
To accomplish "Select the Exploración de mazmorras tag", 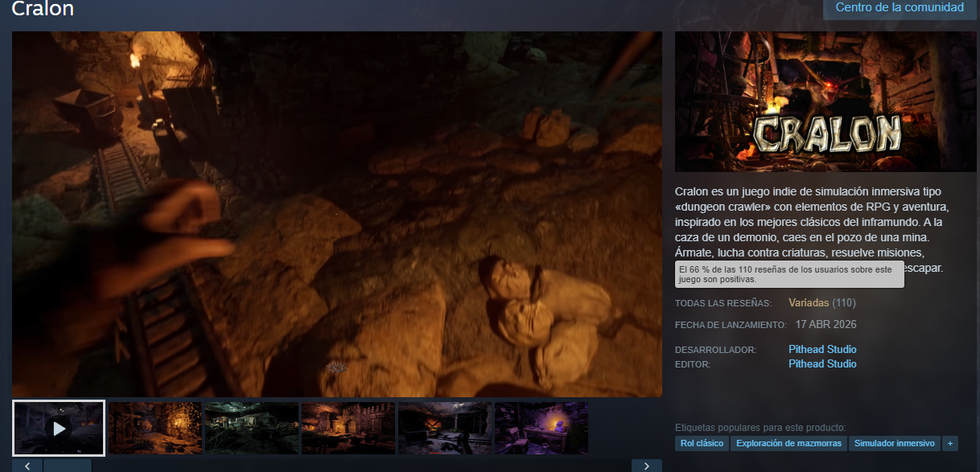I will 789,443.
